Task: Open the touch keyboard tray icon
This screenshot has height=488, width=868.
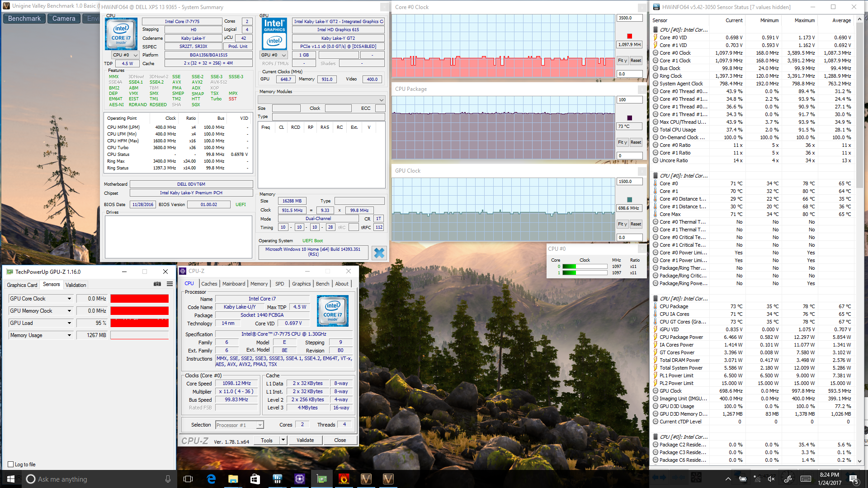Action: click(806, 479)
